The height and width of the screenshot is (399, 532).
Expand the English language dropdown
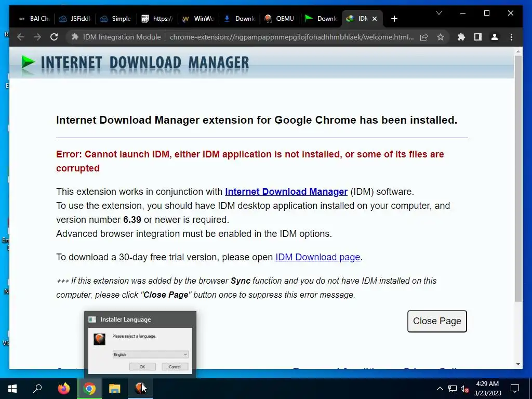pos(150,354)
